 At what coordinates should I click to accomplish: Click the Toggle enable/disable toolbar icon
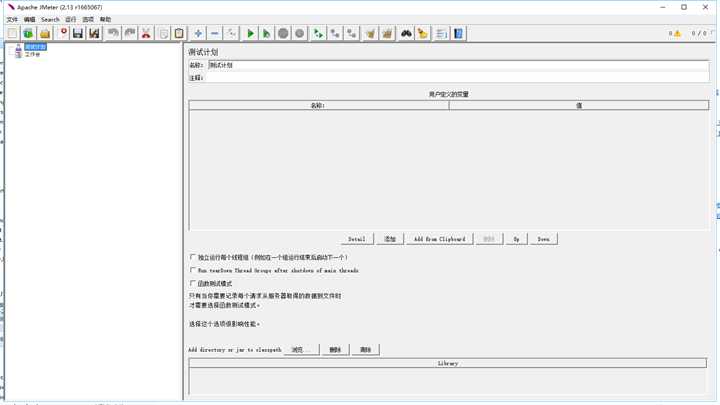[231, 34]
